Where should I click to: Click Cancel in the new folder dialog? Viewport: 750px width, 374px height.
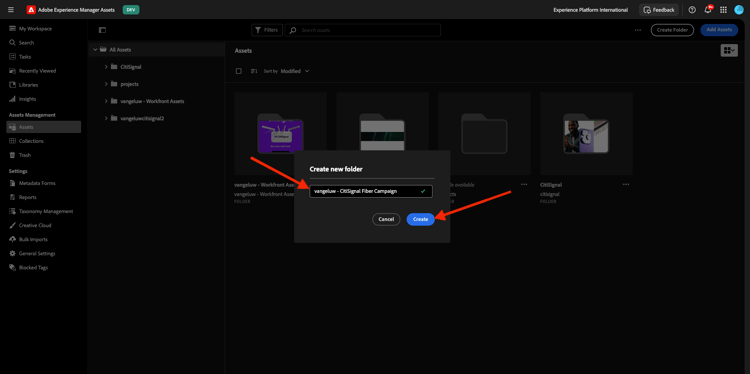386,219
